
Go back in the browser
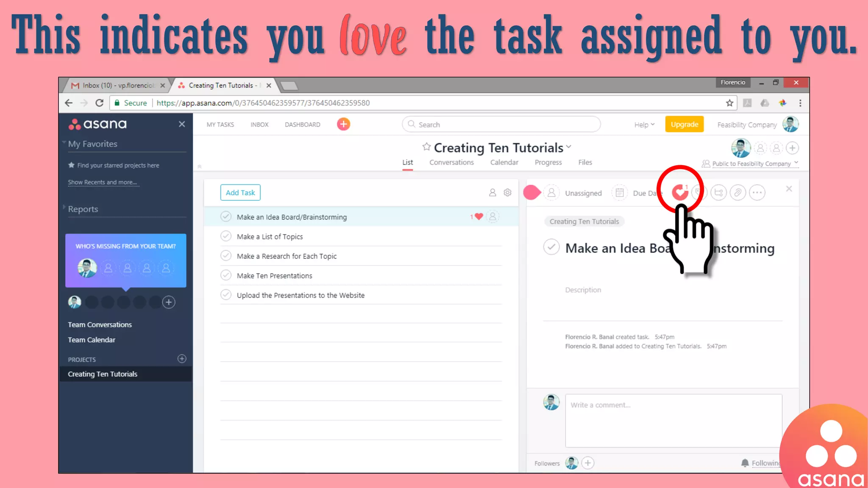click(x=69, y=103)
